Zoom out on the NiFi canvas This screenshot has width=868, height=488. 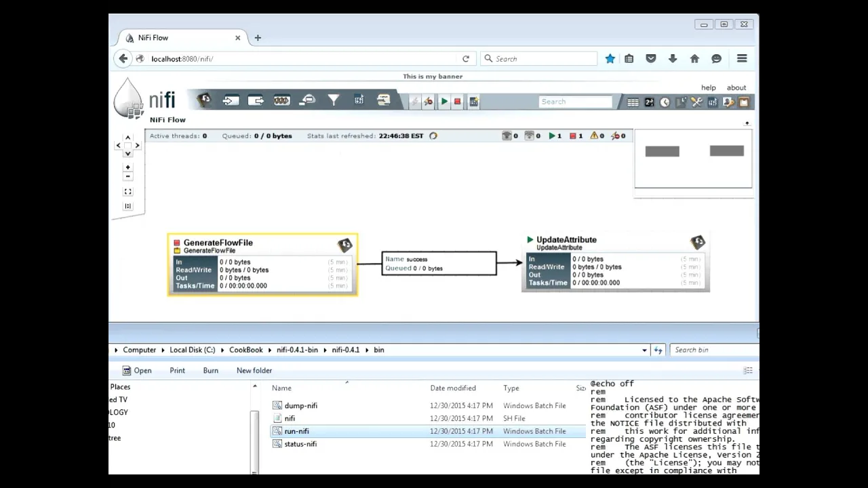[x=127, y=177]
